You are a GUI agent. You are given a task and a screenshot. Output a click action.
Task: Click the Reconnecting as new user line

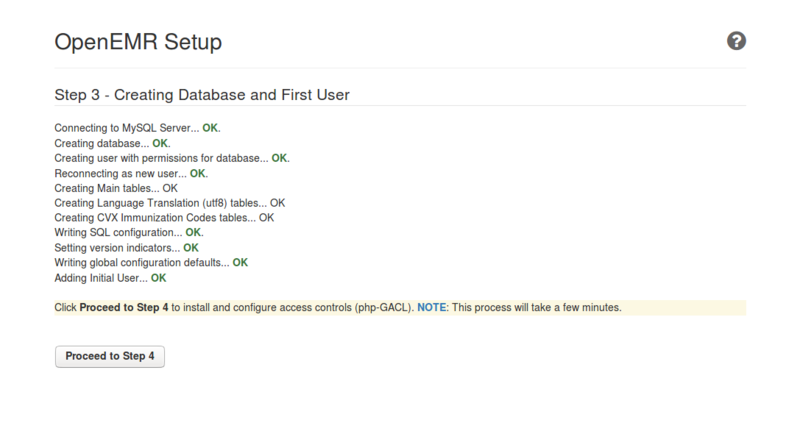click(120, 173)
